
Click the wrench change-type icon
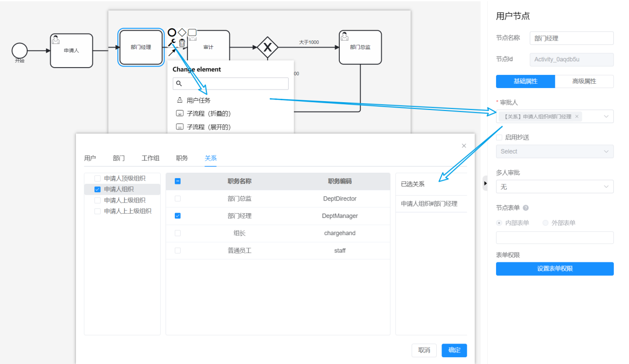[171, 43]
